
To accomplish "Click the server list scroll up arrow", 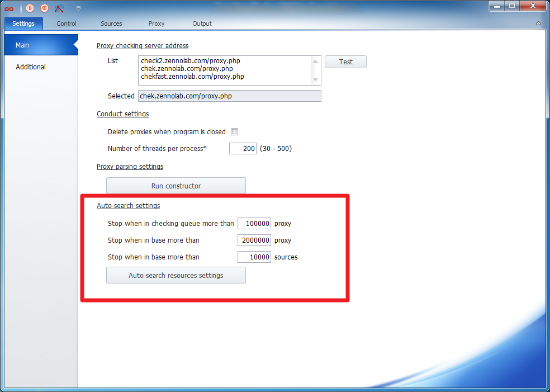I will pos(315,62).
